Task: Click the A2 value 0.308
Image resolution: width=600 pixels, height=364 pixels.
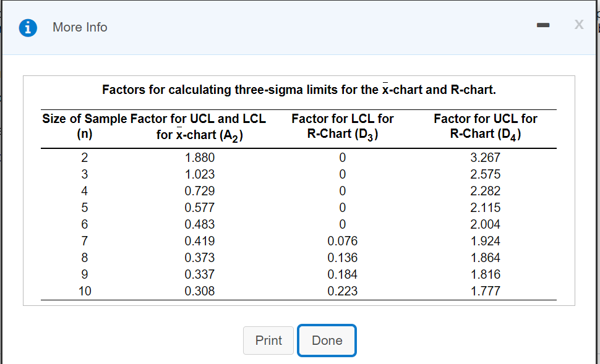Action: 200,291
